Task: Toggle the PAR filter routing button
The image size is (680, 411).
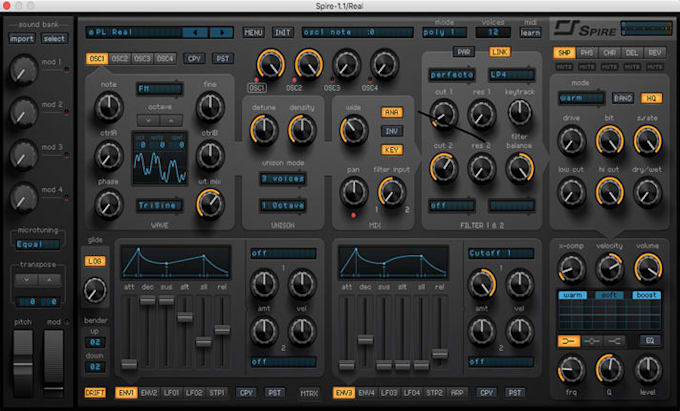Action: tap(463, 52)
